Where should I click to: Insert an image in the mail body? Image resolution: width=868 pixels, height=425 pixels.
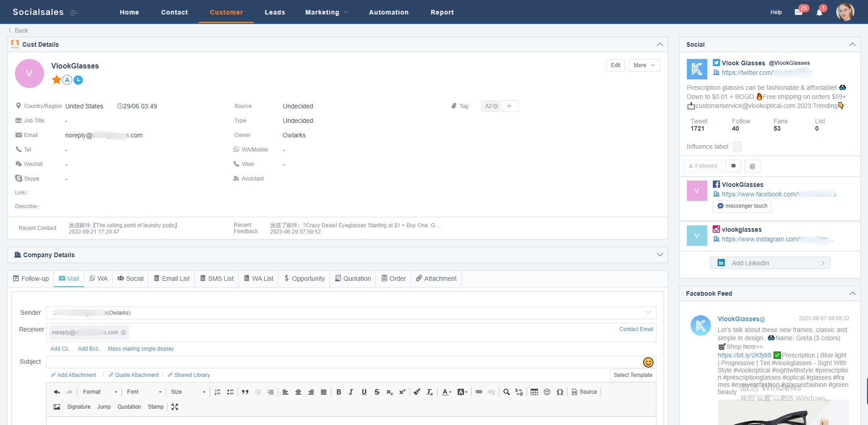(57, 407)
